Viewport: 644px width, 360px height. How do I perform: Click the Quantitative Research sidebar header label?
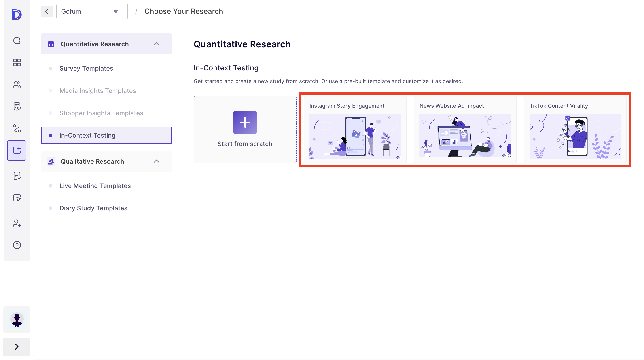pos(95,44)
